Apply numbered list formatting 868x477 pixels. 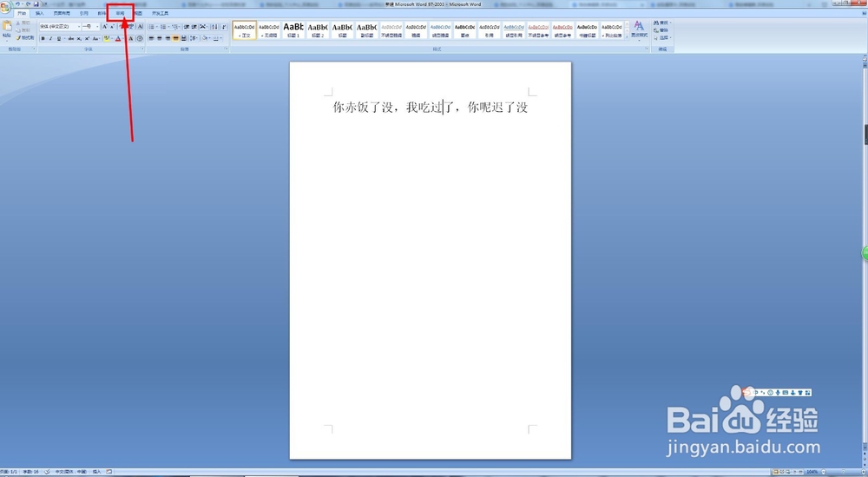coord(163,27)
